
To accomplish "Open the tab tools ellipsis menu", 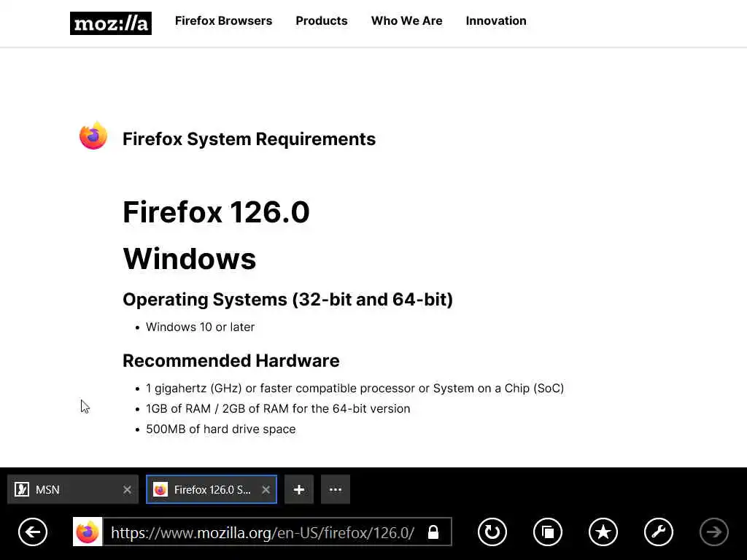I will (336, 489).
